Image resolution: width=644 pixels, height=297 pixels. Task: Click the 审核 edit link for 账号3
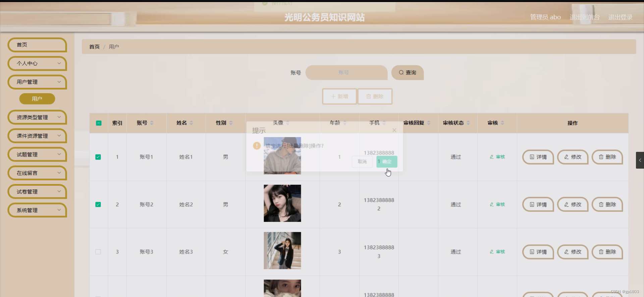pos(497,252)
